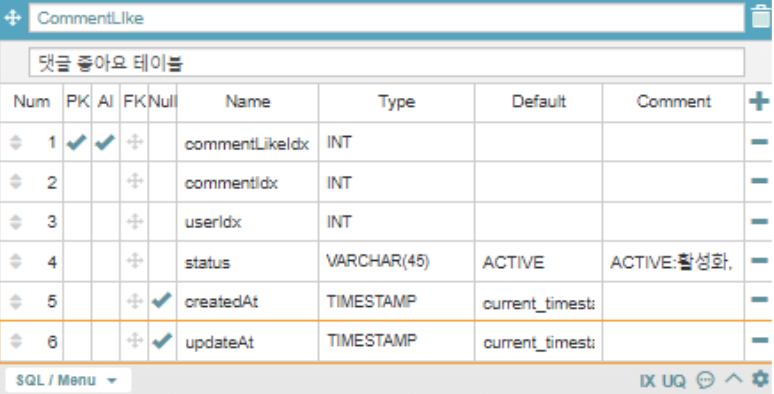The height and width of the screenshot is (394, 774).
Task: Select the userIdx name cell
Action: click(x=247, y=222)
